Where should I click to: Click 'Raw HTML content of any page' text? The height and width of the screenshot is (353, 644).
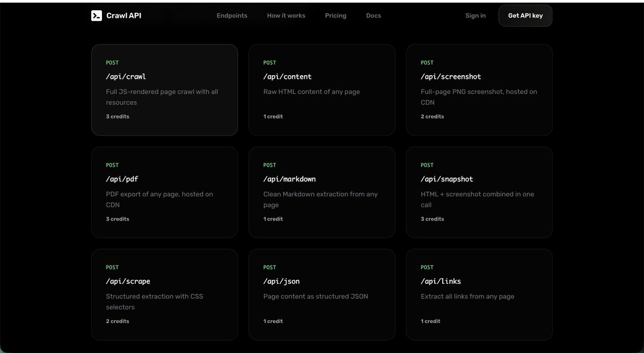click(312, 92)
